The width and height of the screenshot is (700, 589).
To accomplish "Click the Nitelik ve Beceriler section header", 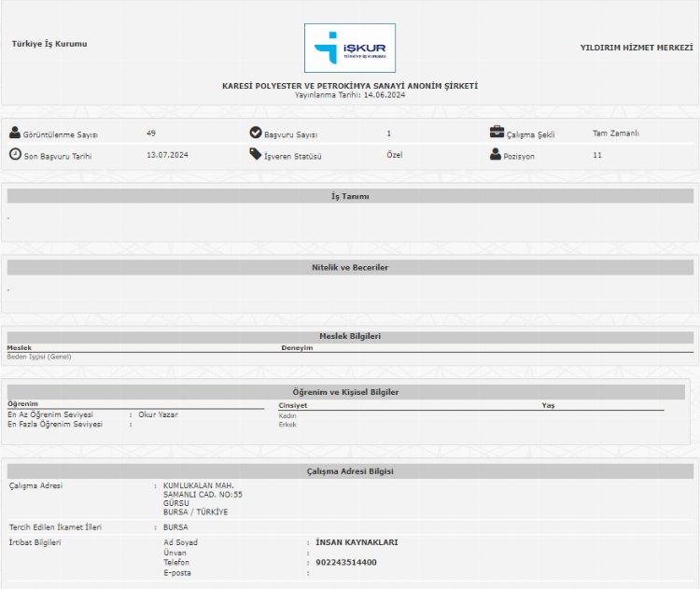I will click(350, 267).
